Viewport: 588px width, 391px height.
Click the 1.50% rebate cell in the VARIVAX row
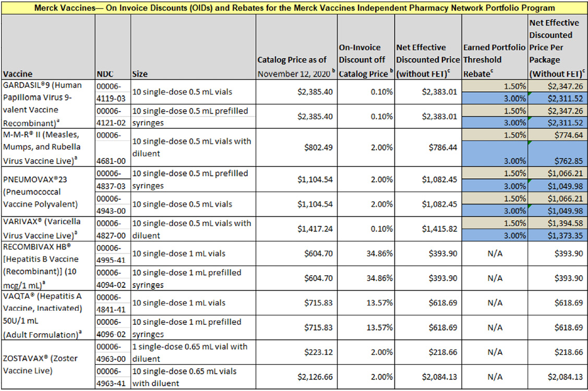coord(495,223)
